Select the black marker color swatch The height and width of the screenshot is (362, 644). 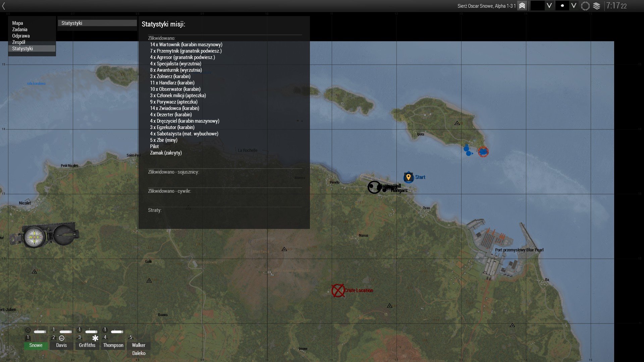(x=537, y=6)
